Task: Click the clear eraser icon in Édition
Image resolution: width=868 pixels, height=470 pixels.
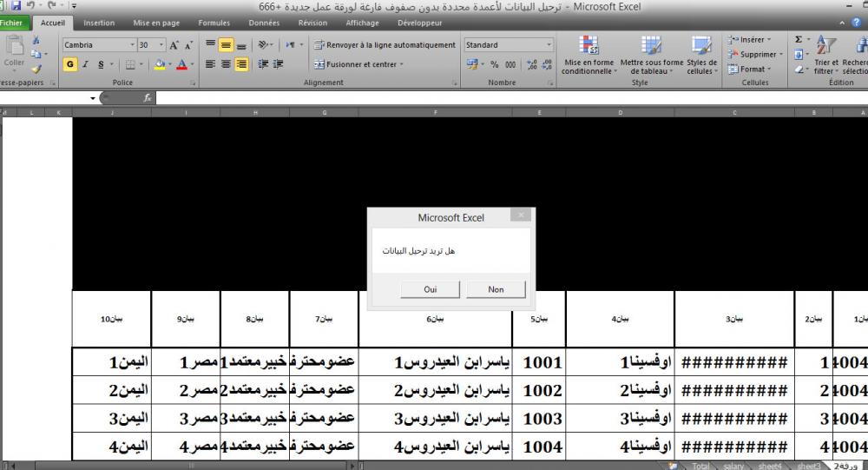Action: (x=799, y=70)
